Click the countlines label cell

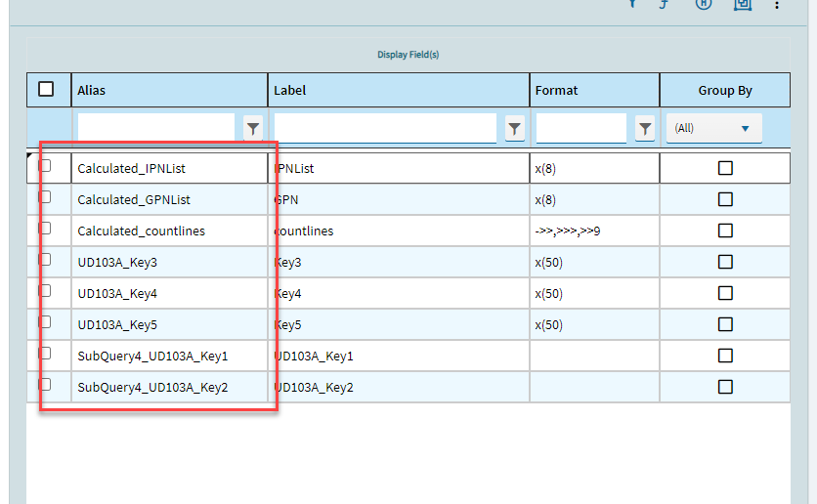(399, 231)
